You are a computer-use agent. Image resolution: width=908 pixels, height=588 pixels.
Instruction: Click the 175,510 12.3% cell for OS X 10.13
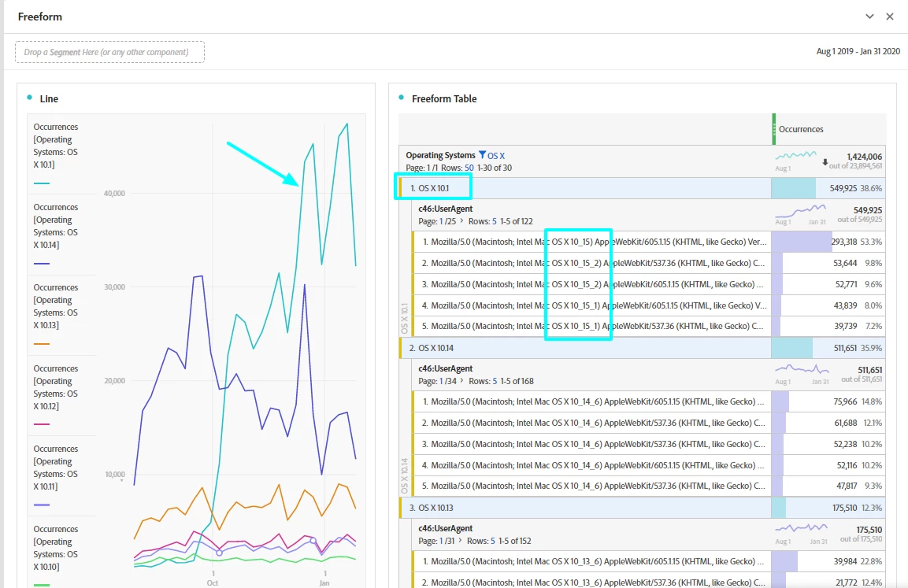[828, 508]
